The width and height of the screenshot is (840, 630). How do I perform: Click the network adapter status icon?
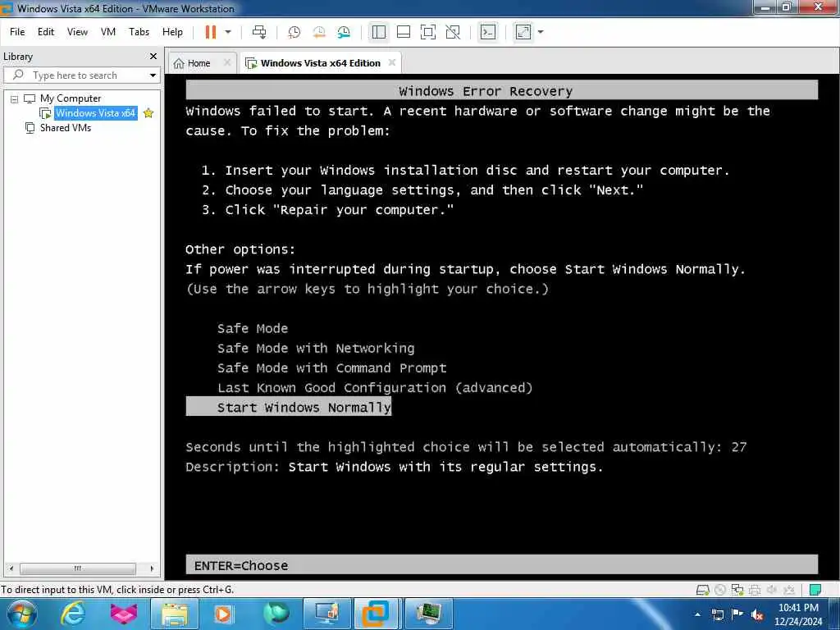(x=737, y=590)
